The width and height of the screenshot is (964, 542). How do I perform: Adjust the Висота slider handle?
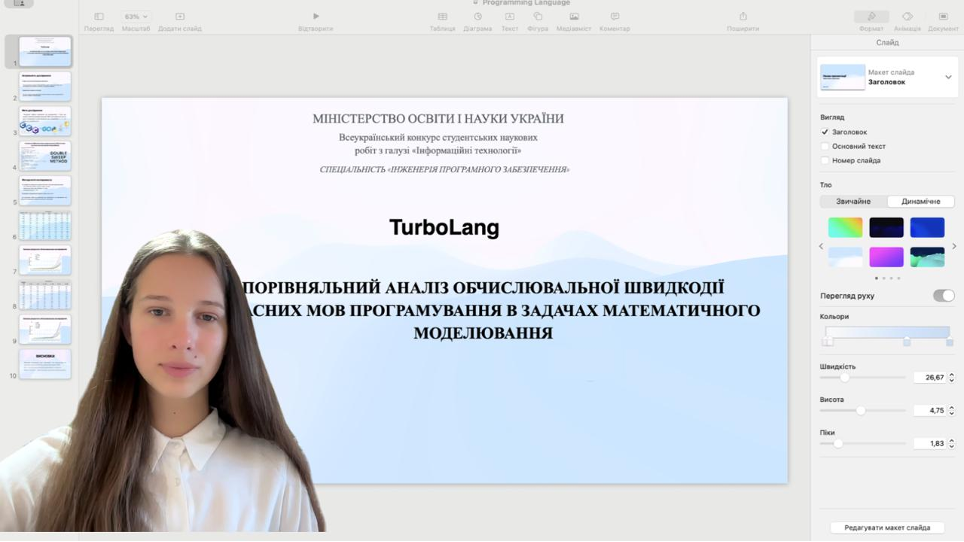861,410
